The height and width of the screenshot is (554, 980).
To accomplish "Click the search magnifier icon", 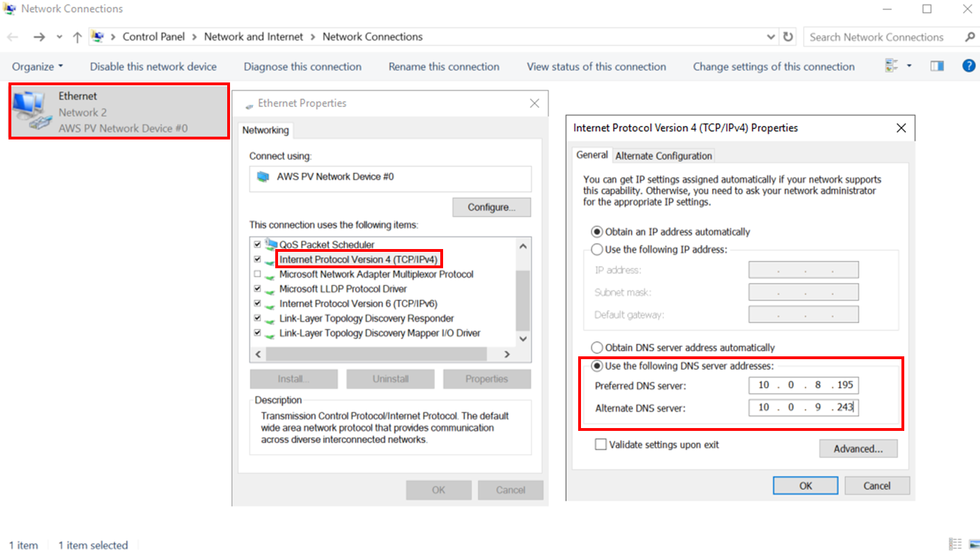I will pos(970,37).
